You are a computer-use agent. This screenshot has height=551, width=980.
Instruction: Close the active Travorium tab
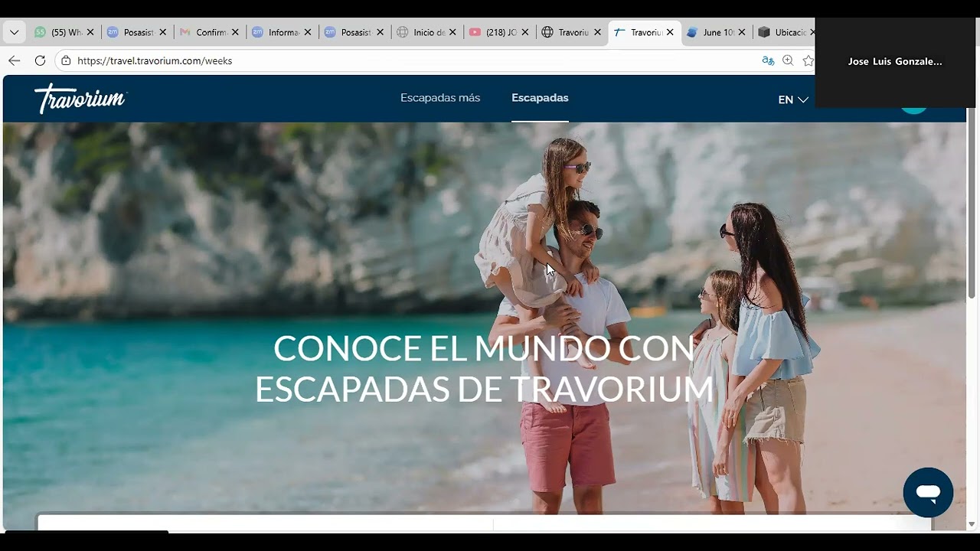pos(670,32)
